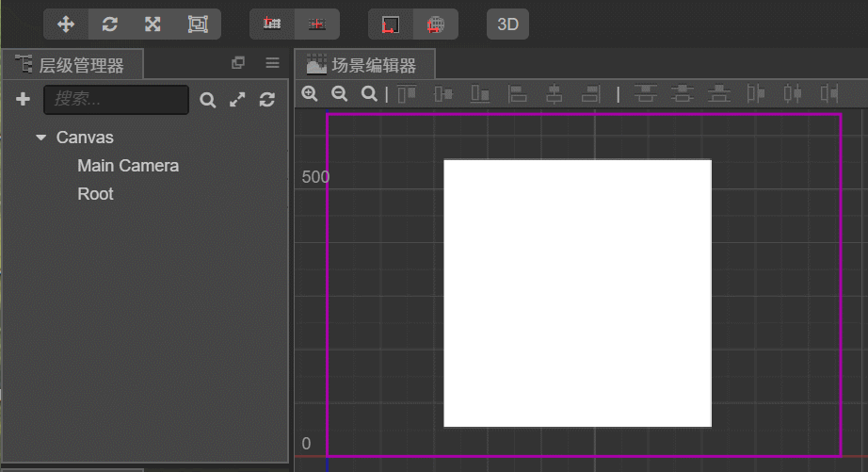Open the hierarchy panel hamburger menu
The width and height of the screenshot is (868, 472).
click(x=272, y=63)
